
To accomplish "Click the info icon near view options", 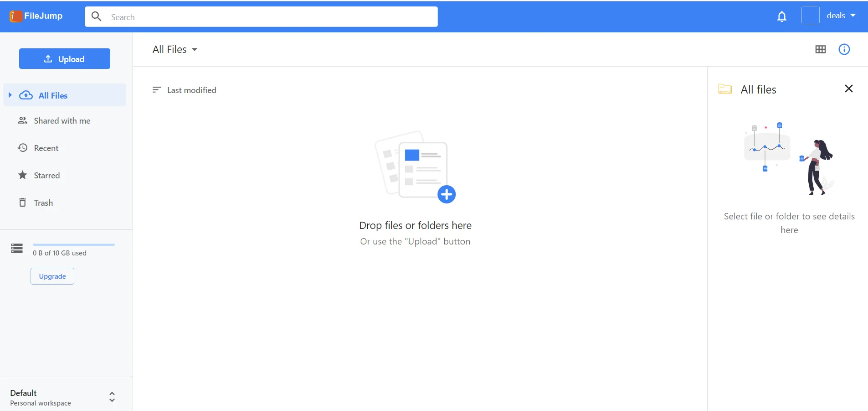I will (845, 49).
